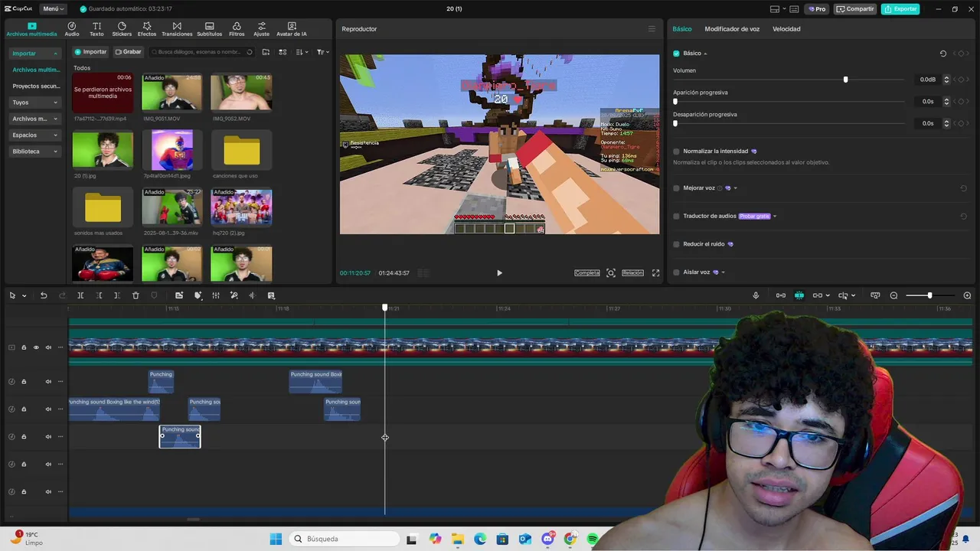980x551 pixels.
Task: Click the Compartir button
Action: [x=855, y=9]
